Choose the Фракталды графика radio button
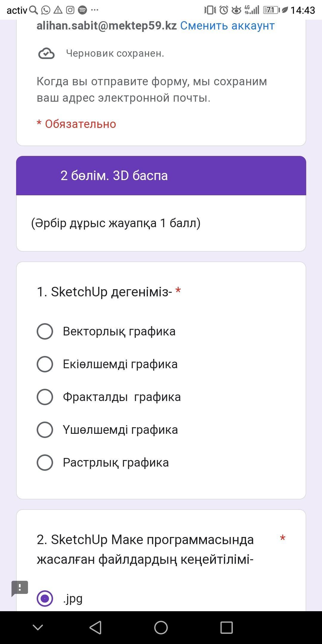Screen dimensions: 322x644 pyautogui.click(x=45, y=397)
